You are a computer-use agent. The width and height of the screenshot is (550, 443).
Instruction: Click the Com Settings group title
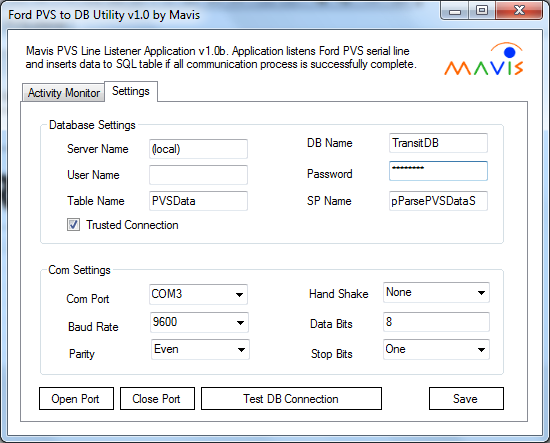coord(79,270)
